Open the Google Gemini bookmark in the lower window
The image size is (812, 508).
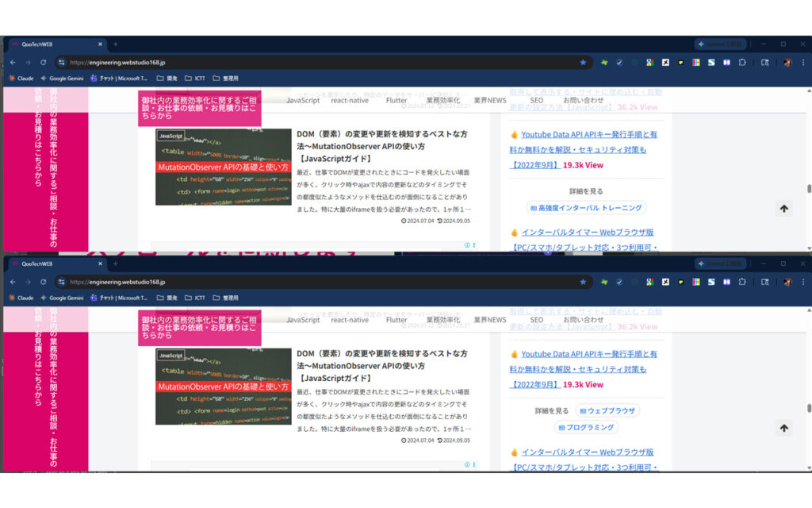62,298
